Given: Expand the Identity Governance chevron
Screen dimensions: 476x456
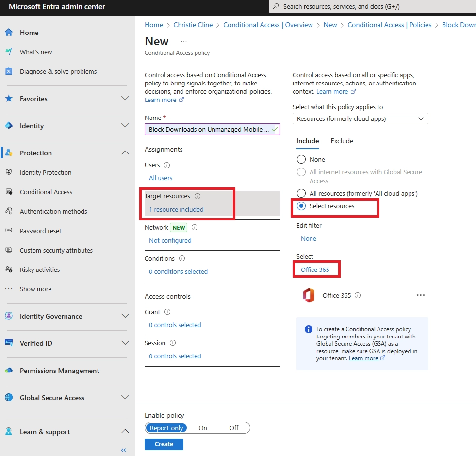Looking at the screenshot, I should point(125,316).
